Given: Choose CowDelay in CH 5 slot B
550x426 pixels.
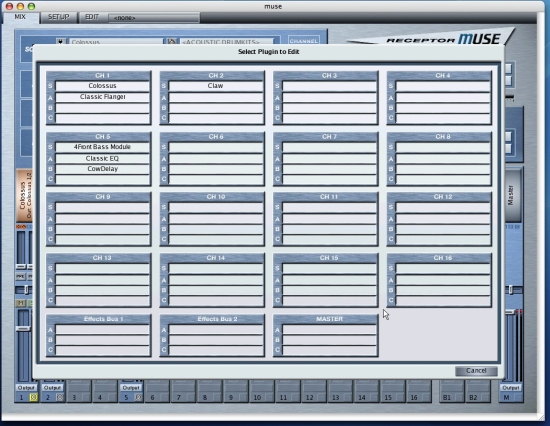Looking at the screenshot, I should 102,169.
